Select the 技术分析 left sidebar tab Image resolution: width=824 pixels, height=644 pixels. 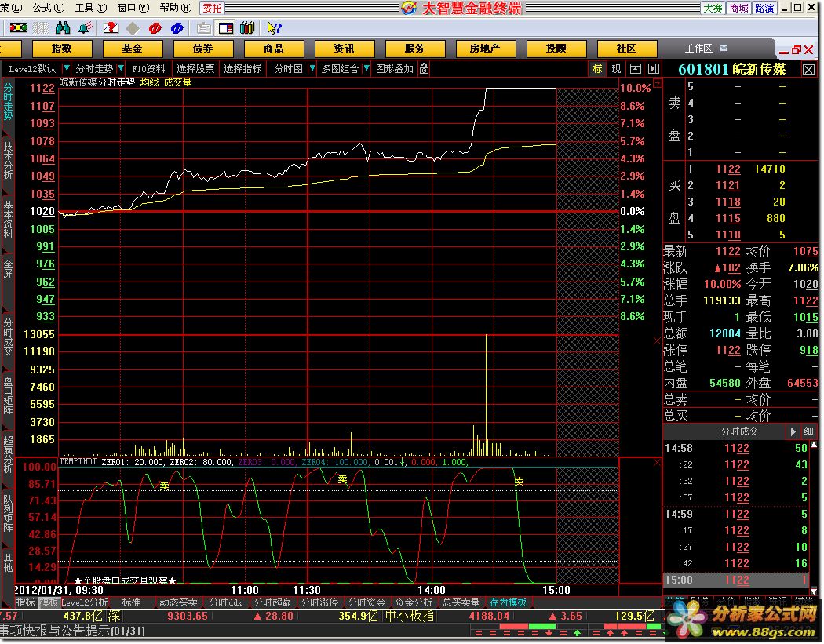(8, 160)
